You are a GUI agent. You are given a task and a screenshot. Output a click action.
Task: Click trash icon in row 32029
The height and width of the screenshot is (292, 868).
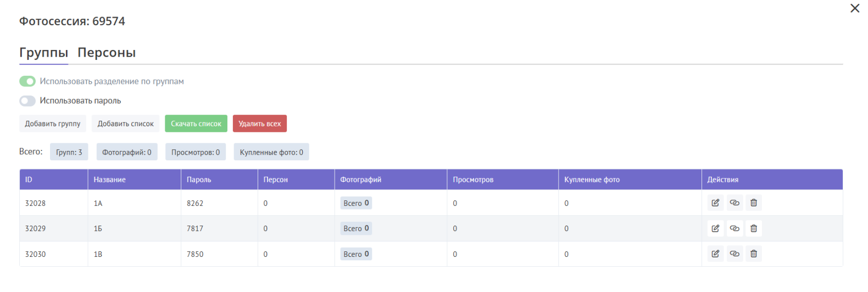(754, 228)
